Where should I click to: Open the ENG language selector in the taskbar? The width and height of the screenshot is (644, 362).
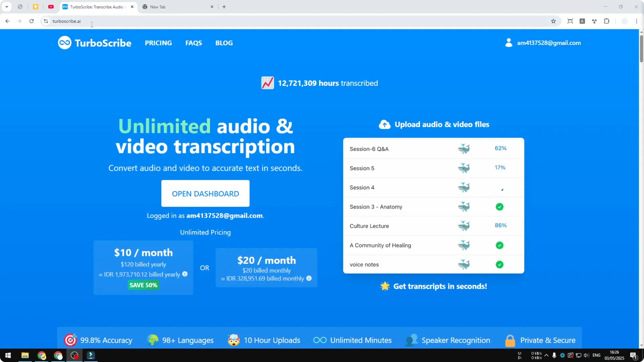click(x=597, y=356)
